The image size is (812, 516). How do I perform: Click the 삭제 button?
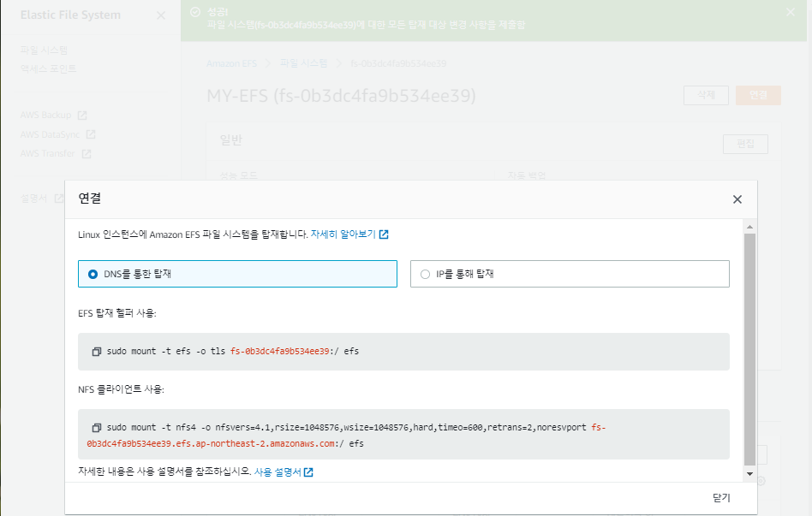click(x=706, y=95)
